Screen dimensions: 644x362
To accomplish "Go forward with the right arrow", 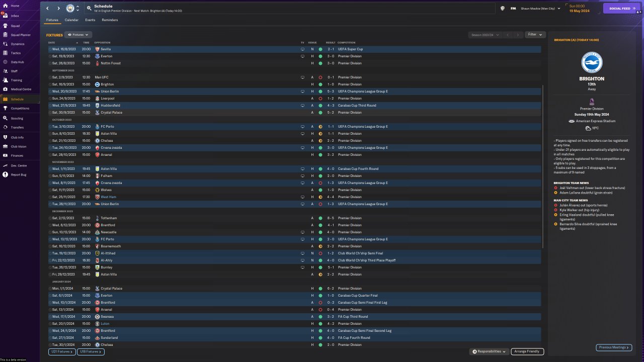I will pyautogui.click(x=58, y=8).
